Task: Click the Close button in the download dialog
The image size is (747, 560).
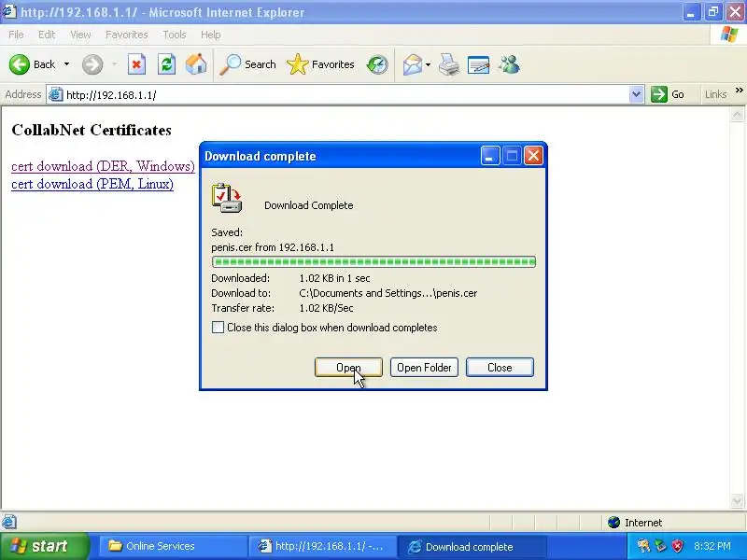Action: point(500,367)
